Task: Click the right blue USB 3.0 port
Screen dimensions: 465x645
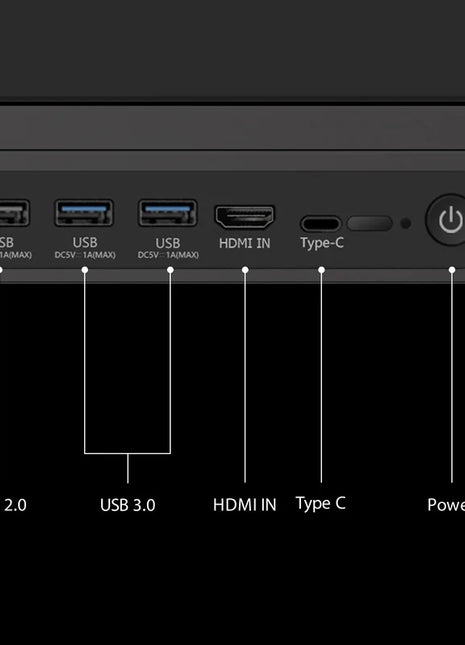Action: (x=167, y=213)
